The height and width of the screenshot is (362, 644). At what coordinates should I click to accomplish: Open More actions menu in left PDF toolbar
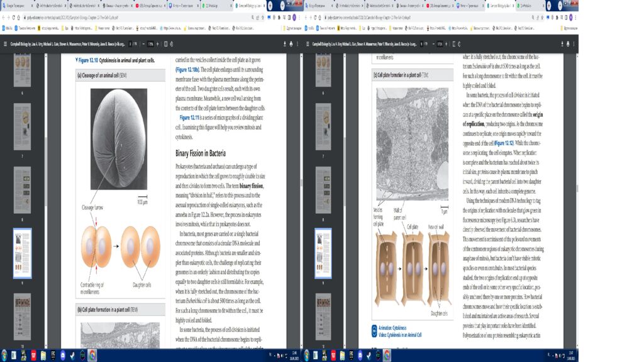[297, 45]
